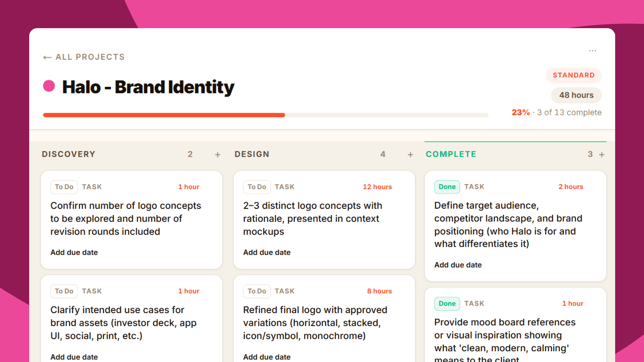Open the 'Refined final logo' task
Image resolution: width=644 pixels, height=362 pixels.
tap(315, 323)
